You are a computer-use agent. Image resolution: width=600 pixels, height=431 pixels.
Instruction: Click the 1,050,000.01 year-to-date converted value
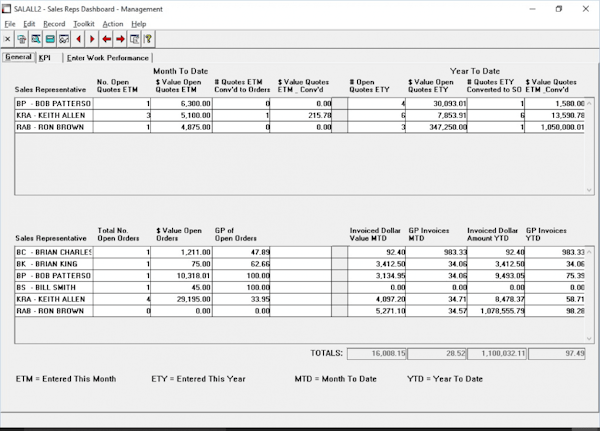pyautogui.click(x=555, y=127)
